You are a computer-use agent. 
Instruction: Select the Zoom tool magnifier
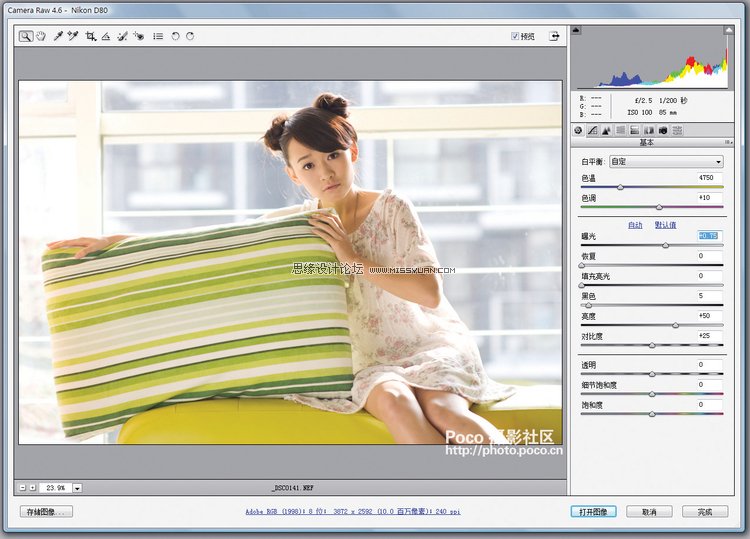tap(26, 36)
